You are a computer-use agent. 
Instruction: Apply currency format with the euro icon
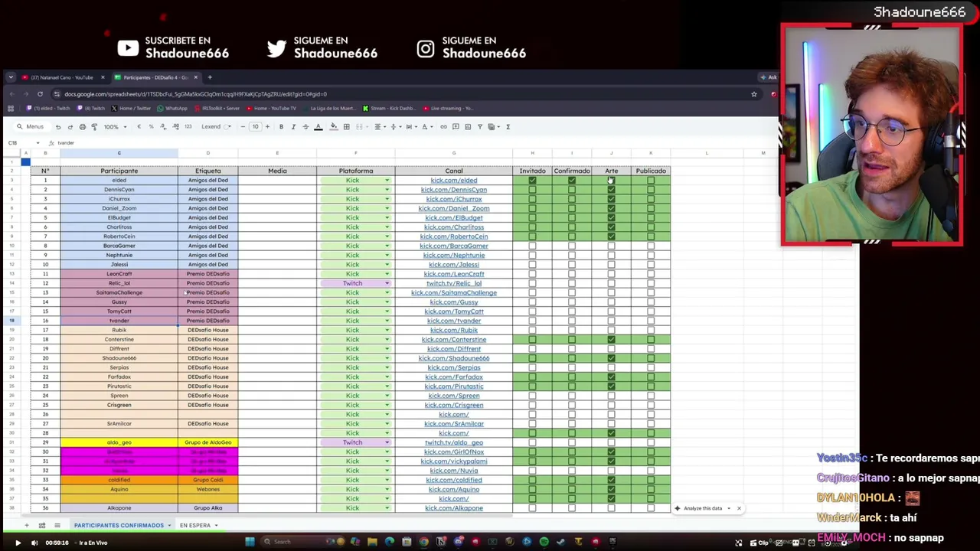[139, 127]
